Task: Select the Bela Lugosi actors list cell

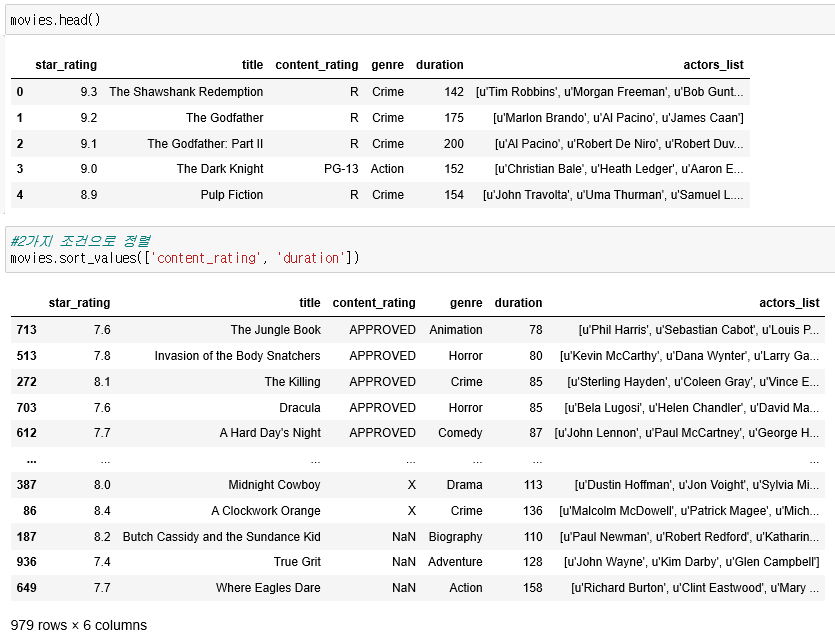Action: pyautogui.click(x=692, y=408)
